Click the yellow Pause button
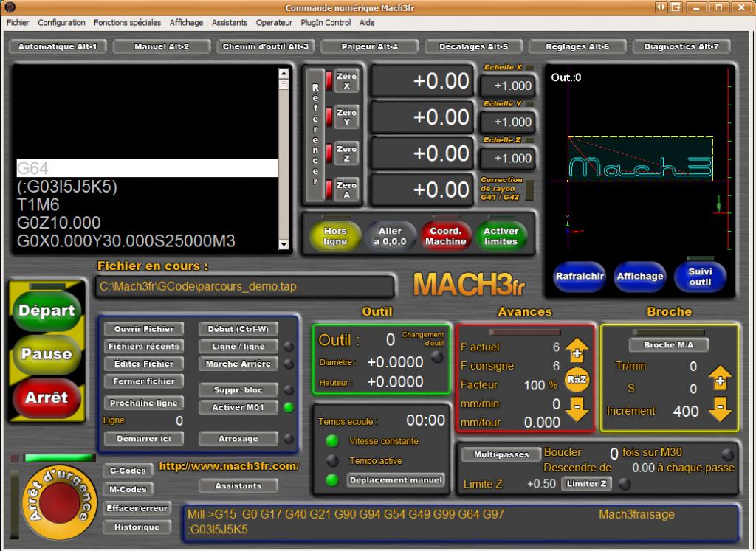This screenshot has width=756, height=551. [47, 354]
